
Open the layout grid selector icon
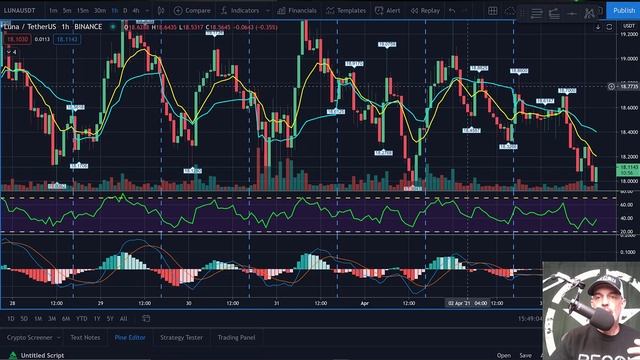(493, 11)
